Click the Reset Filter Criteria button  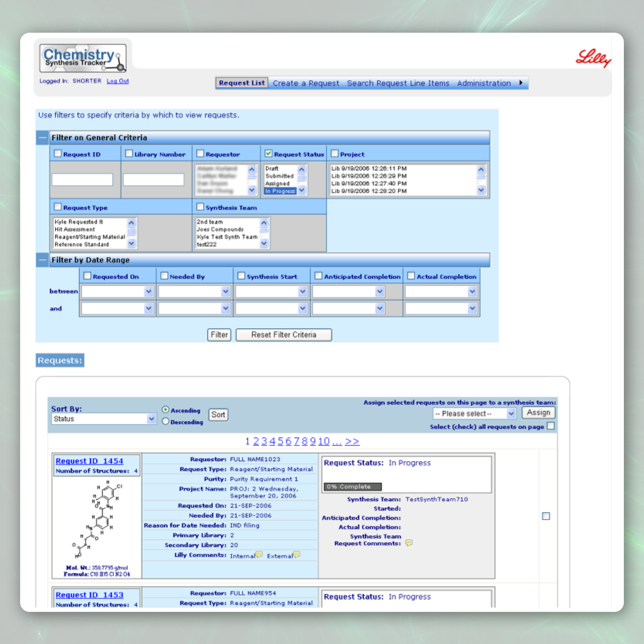coord(284,335)
